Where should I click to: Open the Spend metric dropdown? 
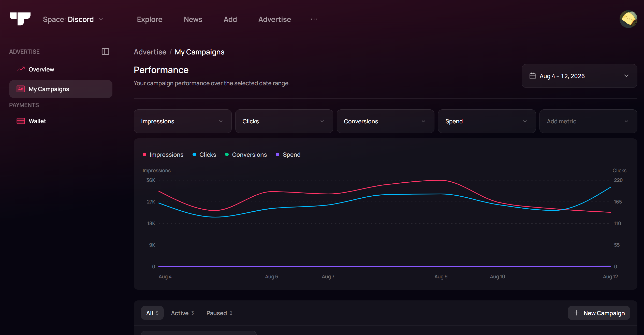coord(487,121)
